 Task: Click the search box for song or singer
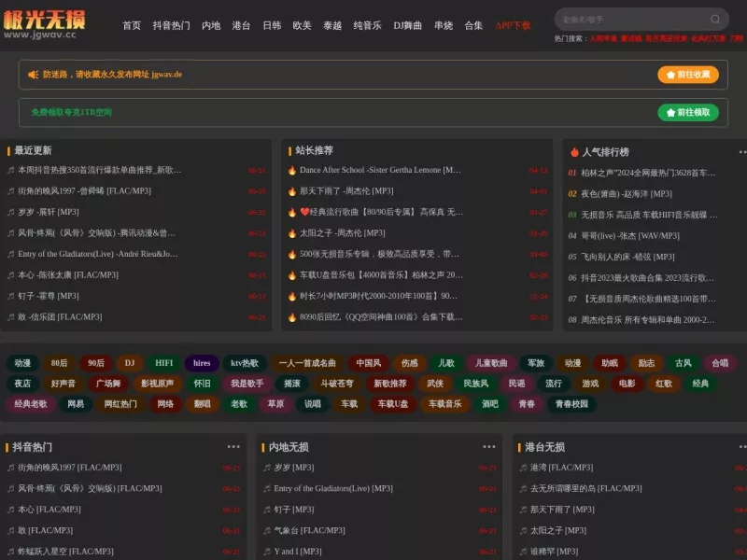click(x=641, y=19)
